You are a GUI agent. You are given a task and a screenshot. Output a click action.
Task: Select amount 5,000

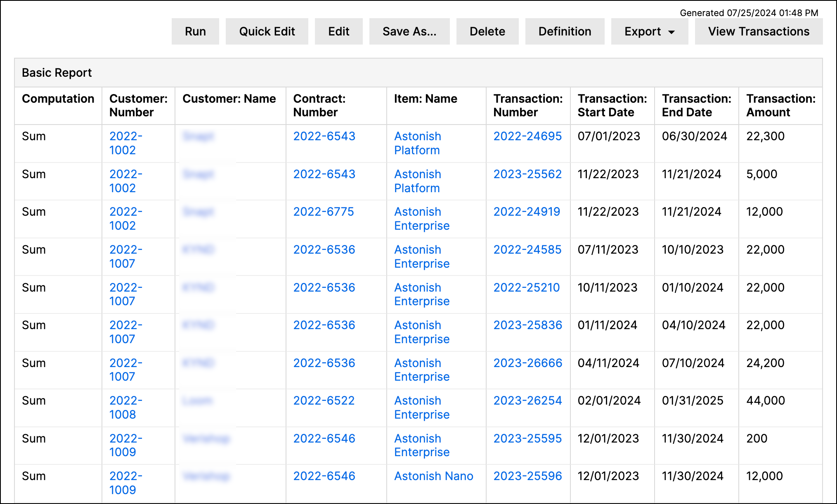(762, 174)
